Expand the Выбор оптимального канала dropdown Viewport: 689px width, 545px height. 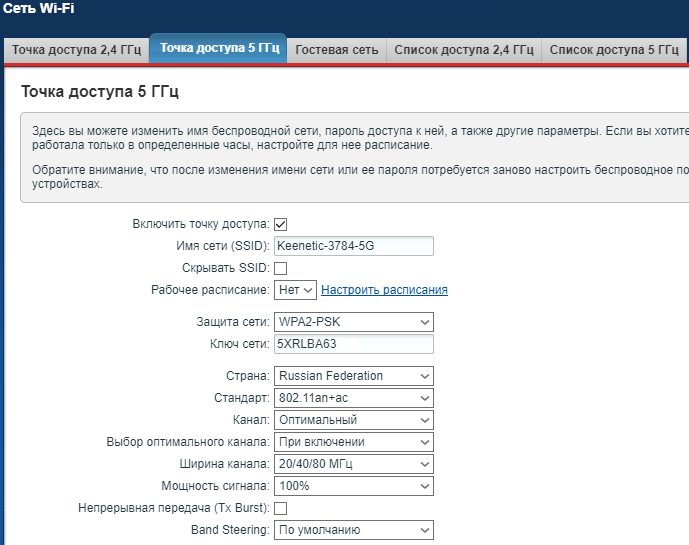[353, 442]
